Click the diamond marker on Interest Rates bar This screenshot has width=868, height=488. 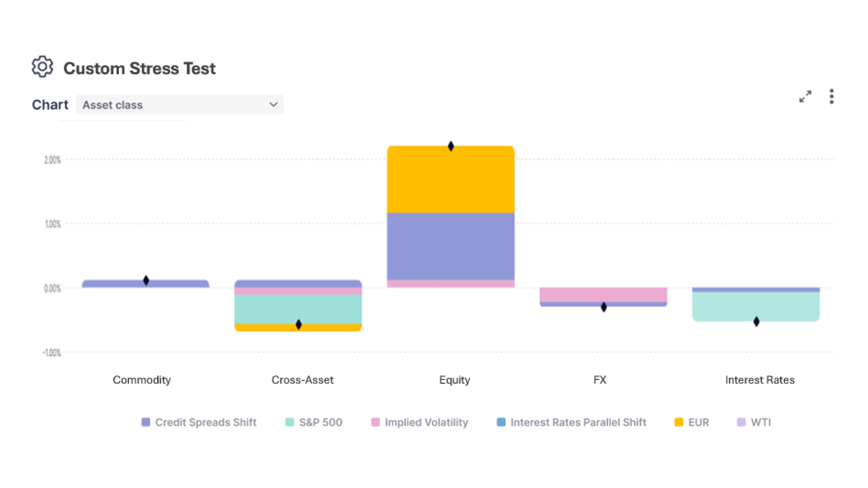[756, 322]
